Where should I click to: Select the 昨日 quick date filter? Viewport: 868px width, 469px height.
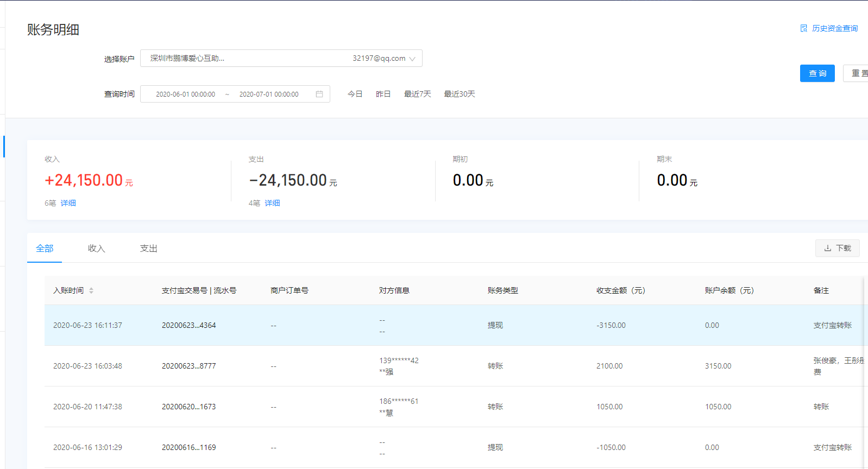(x=383, y=94)
